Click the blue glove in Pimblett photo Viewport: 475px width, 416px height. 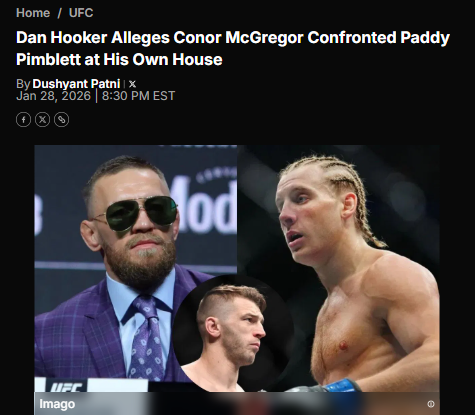point(340,386)
